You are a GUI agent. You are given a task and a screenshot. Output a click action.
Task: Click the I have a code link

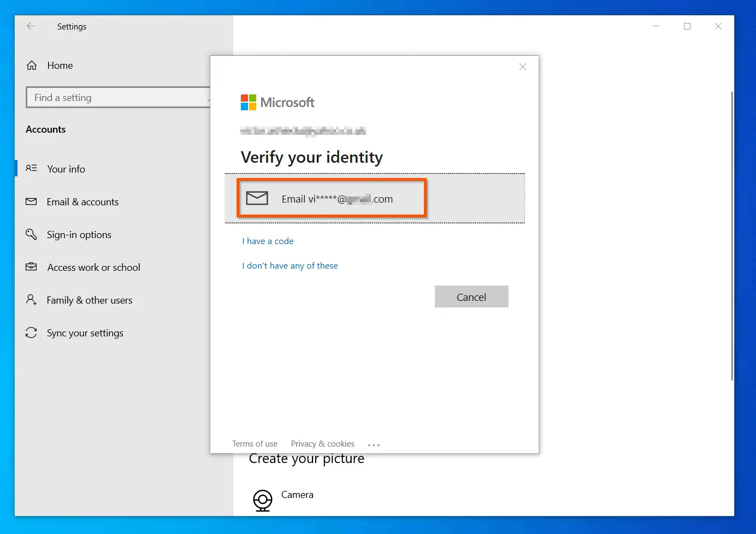tap(268, 241)
